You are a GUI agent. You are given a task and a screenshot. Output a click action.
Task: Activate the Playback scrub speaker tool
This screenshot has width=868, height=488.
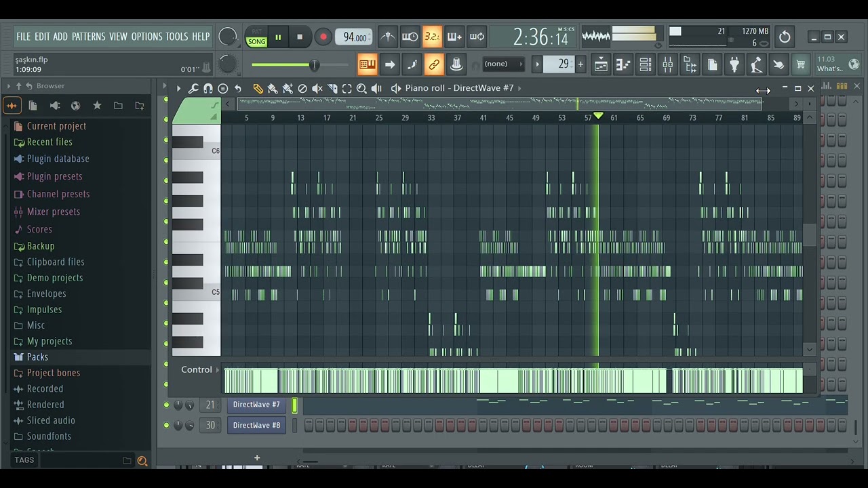(x=376, y=88)
